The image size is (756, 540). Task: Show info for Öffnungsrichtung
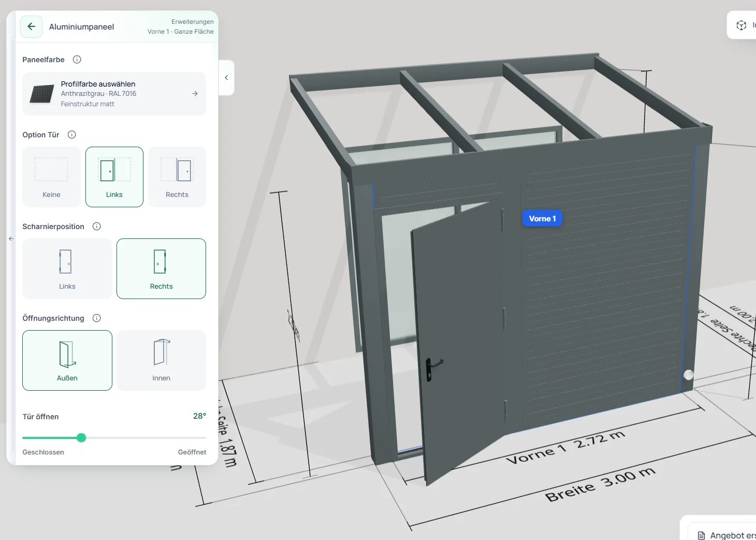[x=97, y=318]
